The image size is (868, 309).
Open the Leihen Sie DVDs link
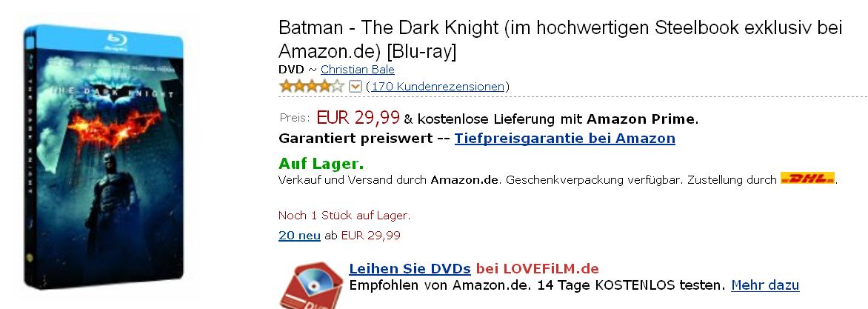point(410,269)
